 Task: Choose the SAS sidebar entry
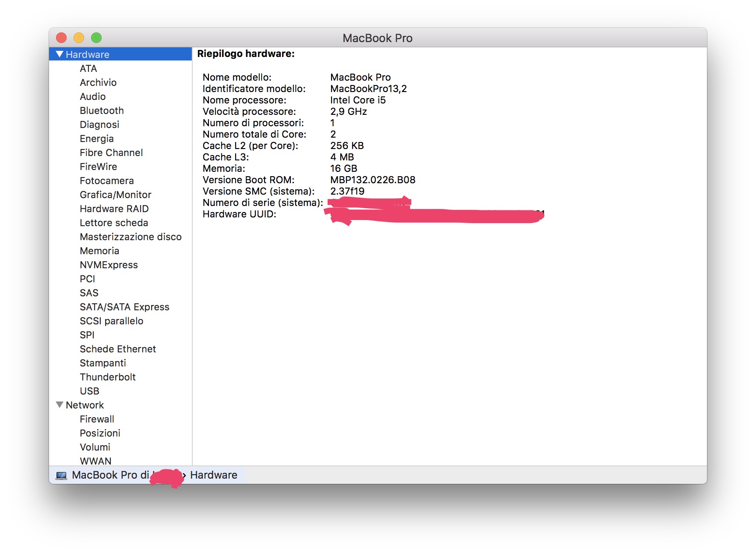coord(89,293)
